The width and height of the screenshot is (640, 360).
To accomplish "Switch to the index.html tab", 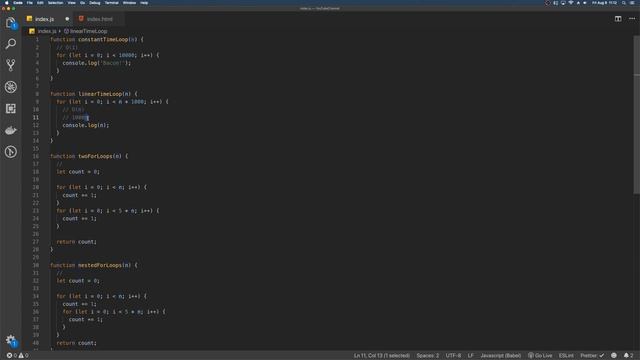I will click(x=99, y=19).
